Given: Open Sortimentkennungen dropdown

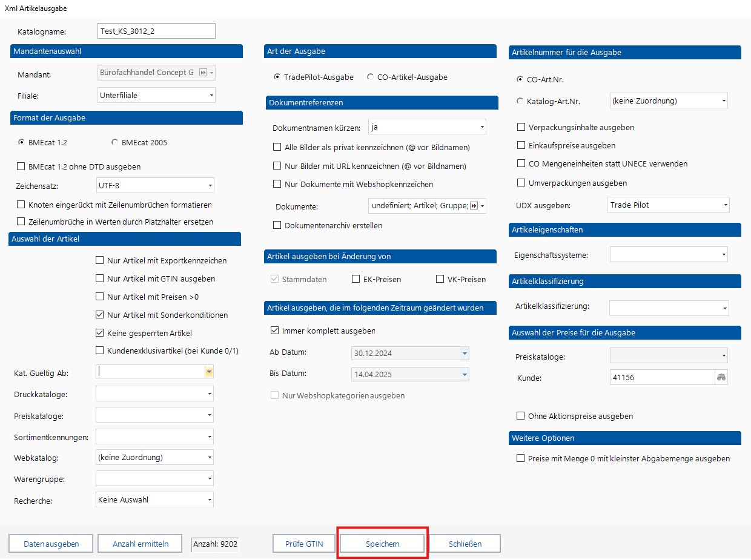Looking at the screenshot, I should point(155,436).
